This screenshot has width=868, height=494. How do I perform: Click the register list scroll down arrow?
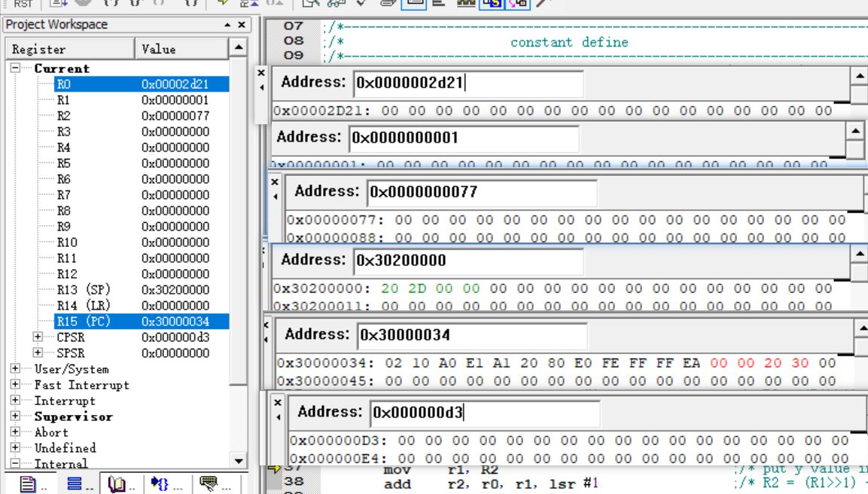pos(239,461)
